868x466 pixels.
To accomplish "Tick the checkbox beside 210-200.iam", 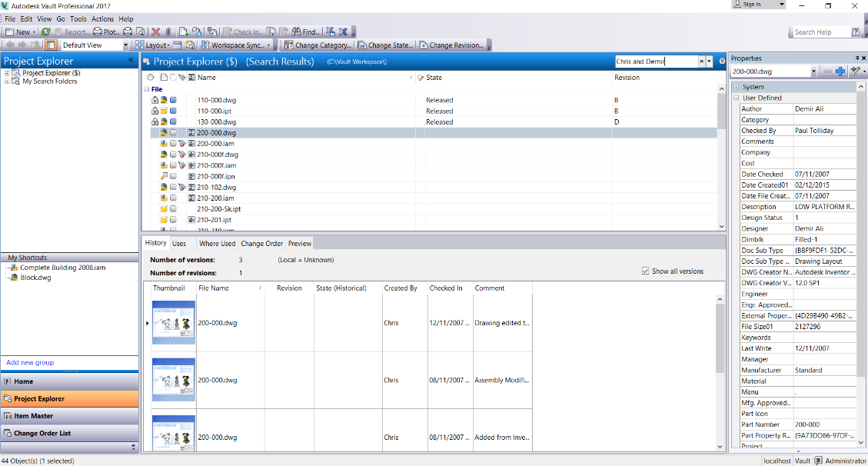I will coord(173,198).
